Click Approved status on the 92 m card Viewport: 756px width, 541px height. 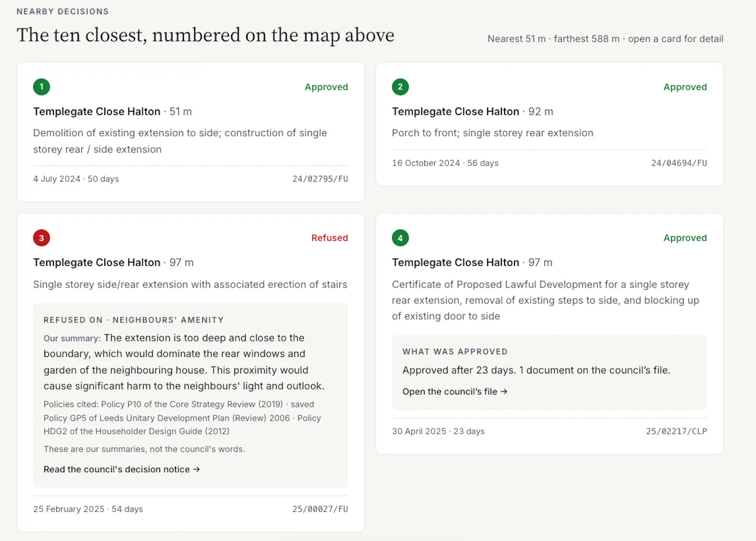click(685, 87)
